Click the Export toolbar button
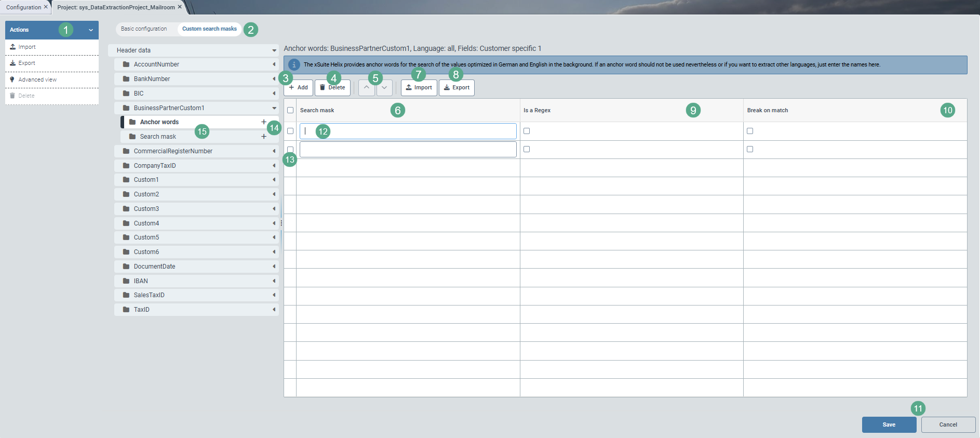980x438 pixels. coord(457,88)
